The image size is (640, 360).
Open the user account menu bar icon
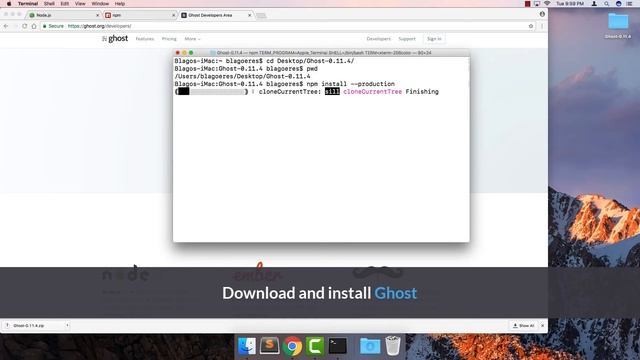click(594, 4)
